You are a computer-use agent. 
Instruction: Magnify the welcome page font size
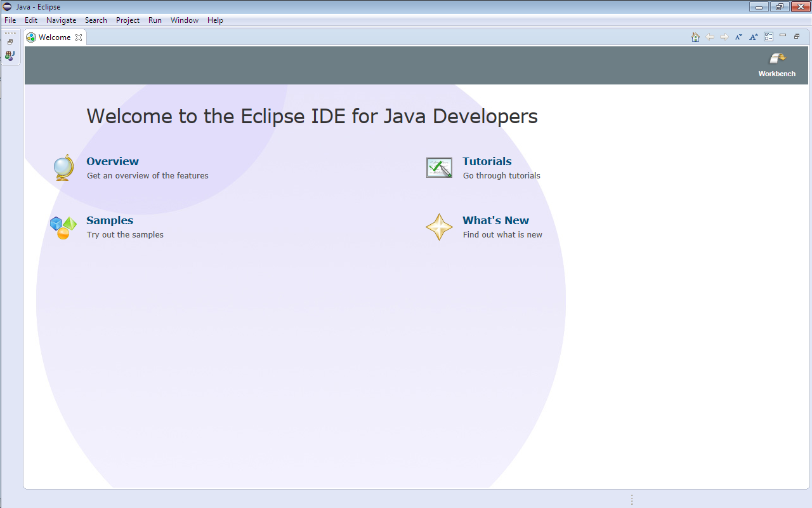click(754, 37)
